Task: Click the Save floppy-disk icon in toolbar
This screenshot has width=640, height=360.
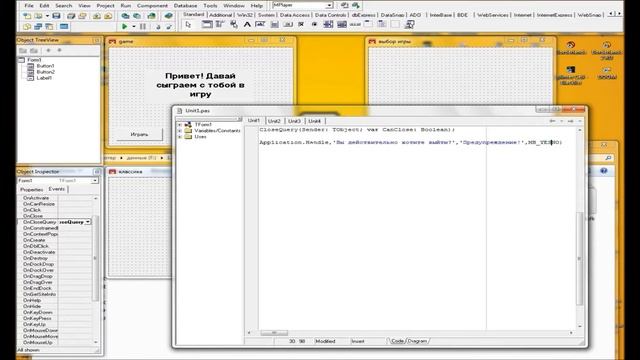Action: 56,16
